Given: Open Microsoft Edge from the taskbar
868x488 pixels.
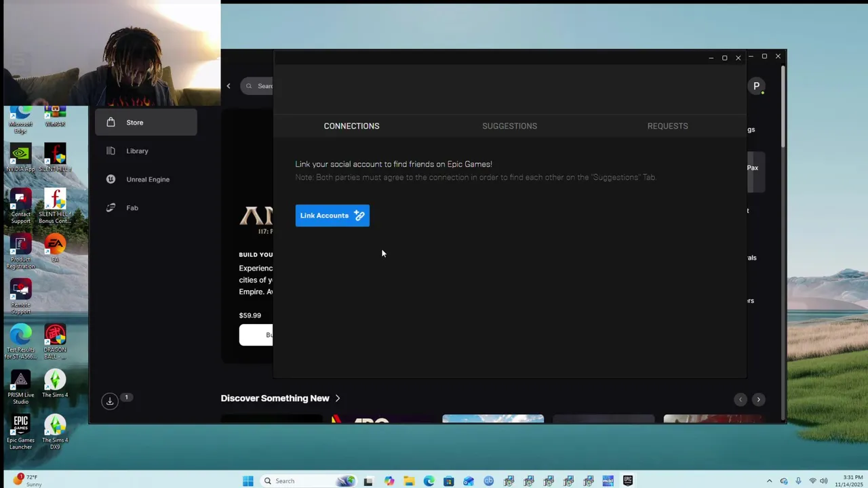Looking at the screenshot, I should pyautogui.click(x=429, y=481).
